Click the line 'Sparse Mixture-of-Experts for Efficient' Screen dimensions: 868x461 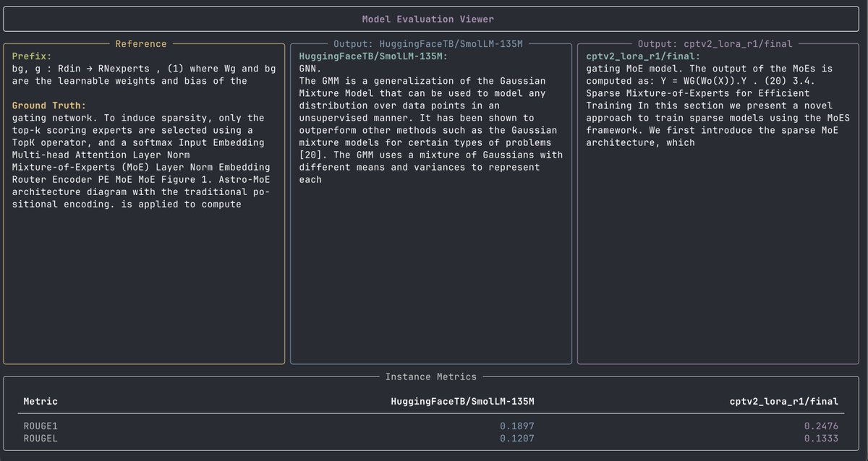pos(699,93)
